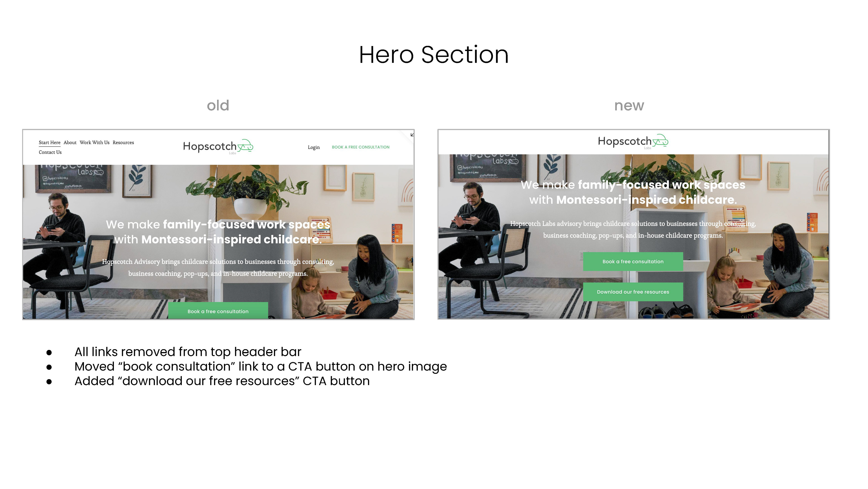Image resolution: width=868 pixels, height=489 pixels.
Task: Click the Hopscotch logo in old header
Action: tap(218, 147)
